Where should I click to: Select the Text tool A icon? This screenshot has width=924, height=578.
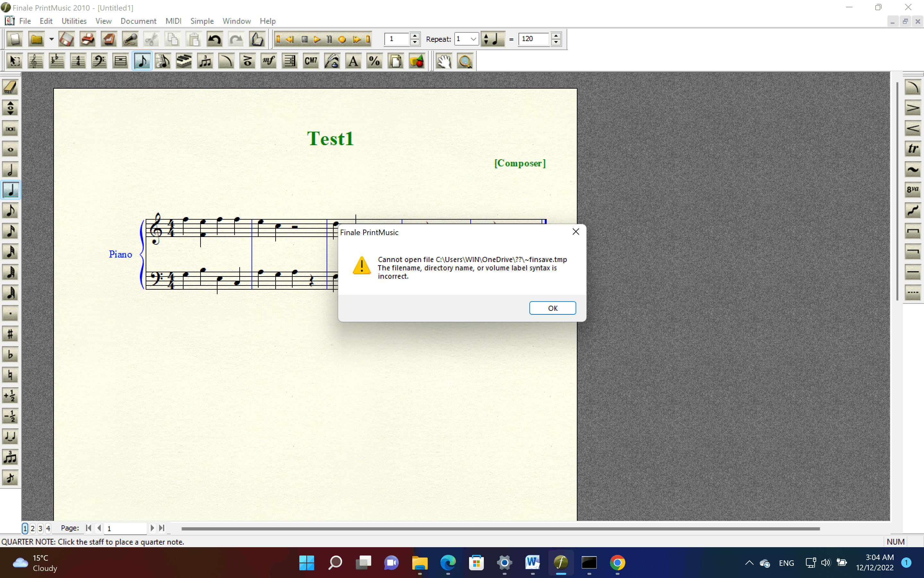353,61
